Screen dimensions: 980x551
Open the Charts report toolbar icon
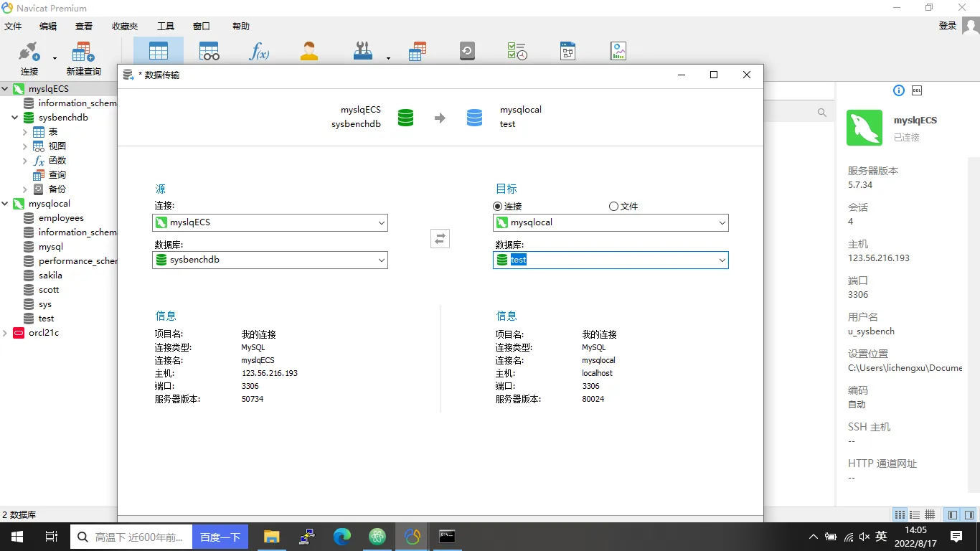[618, 51]
